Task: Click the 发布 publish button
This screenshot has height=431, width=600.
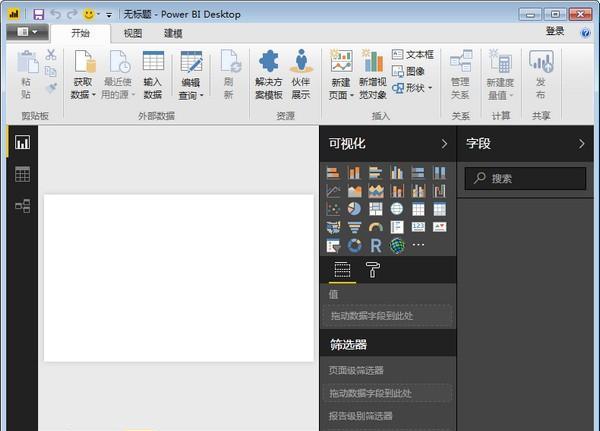Action: 541,75
